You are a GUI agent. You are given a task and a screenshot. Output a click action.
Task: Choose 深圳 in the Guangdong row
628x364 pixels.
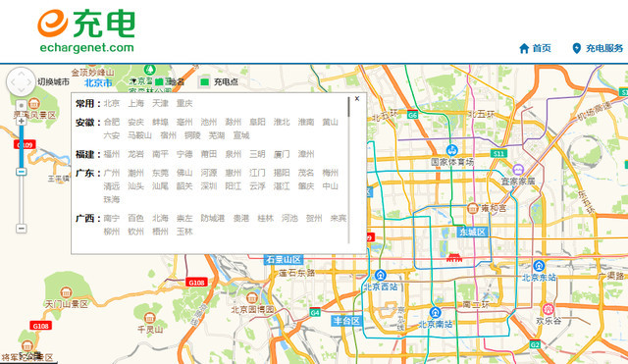(209, 186)
